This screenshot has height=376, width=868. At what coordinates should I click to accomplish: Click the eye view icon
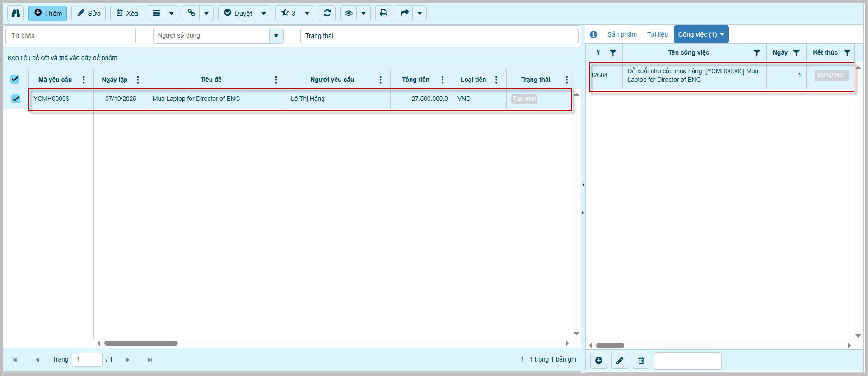pyautogui.click(x=348, y=13)
